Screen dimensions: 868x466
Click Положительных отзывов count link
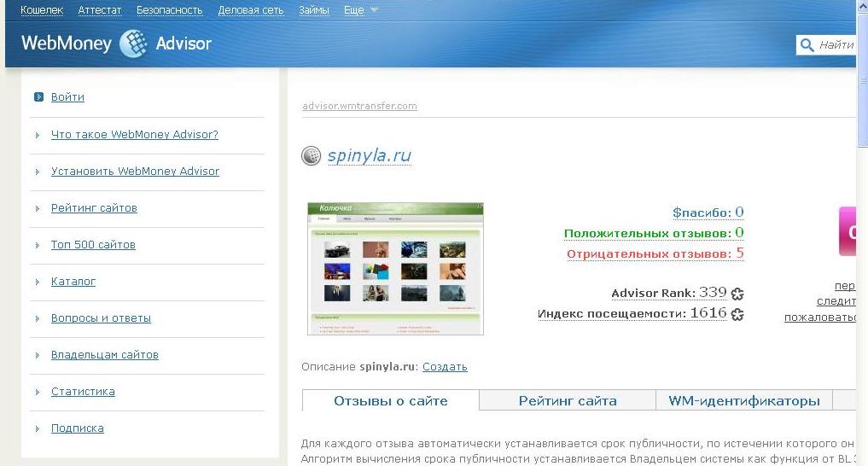pyautogui.click(x=654, y=233)
